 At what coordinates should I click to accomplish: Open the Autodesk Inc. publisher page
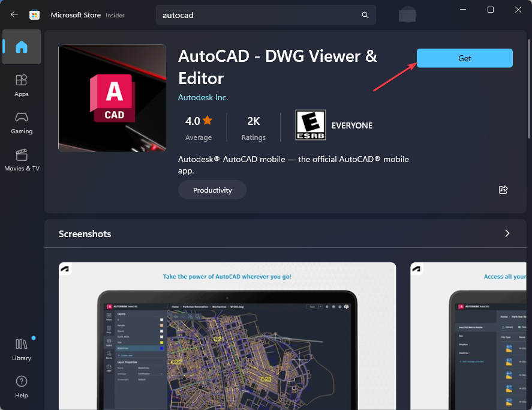point(203,97)
